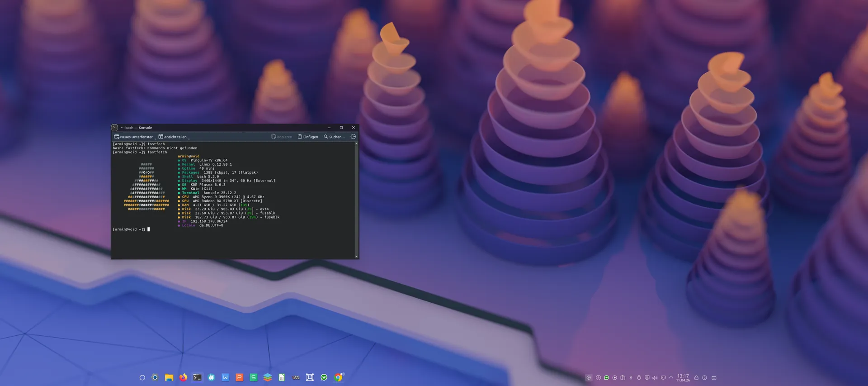Image resolution: width=868 pixels, height=386 pixels.
Task: Click the Kopieren button in Konsole
Action: click(x=282, y=137)
